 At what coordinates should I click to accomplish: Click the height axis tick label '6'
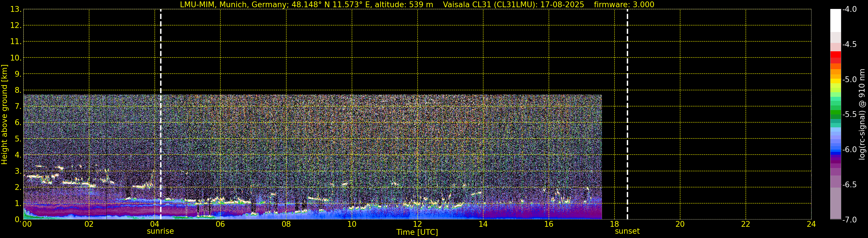coord(18,122)
